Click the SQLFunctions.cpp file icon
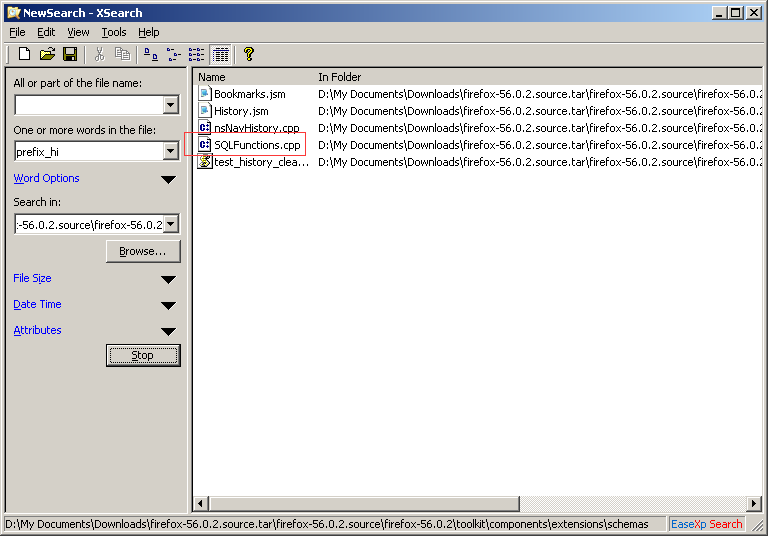The image size is (768, 536). 205,145
